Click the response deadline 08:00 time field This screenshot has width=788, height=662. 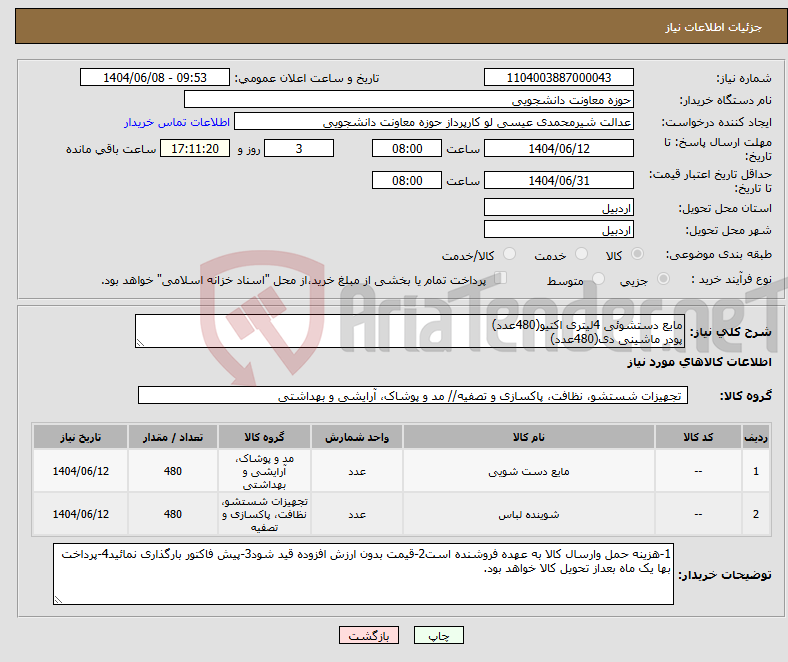tap(407, 148)
